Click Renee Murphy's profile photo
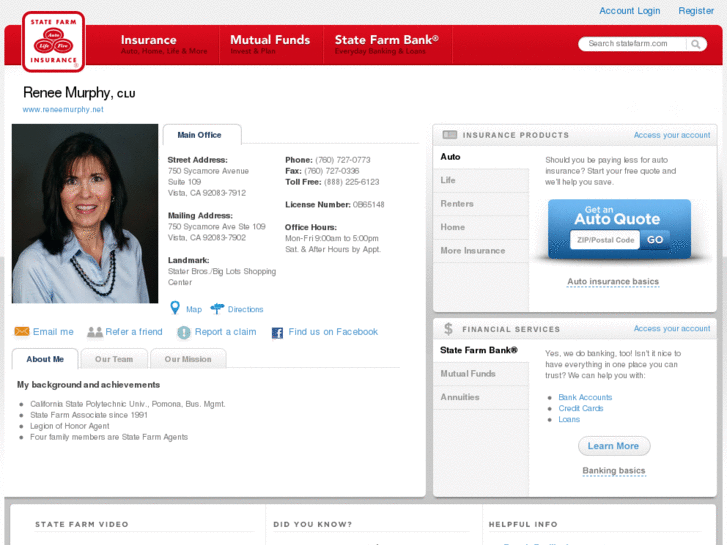 85,213
